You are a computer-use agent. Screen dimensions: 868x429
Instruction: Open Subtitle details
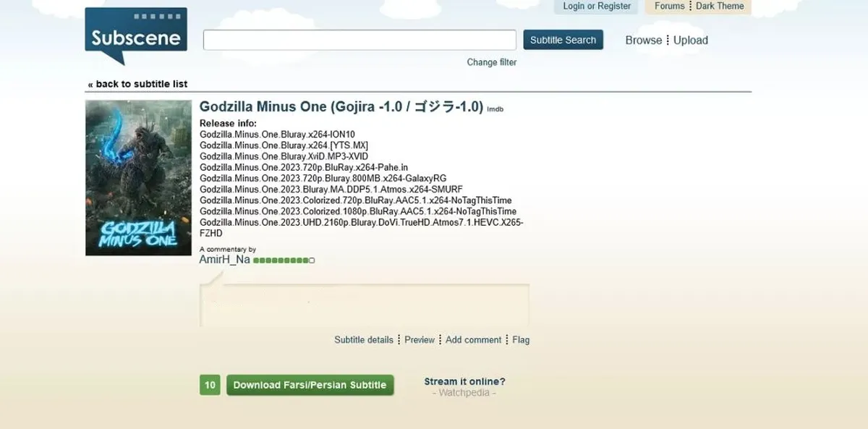363,340
